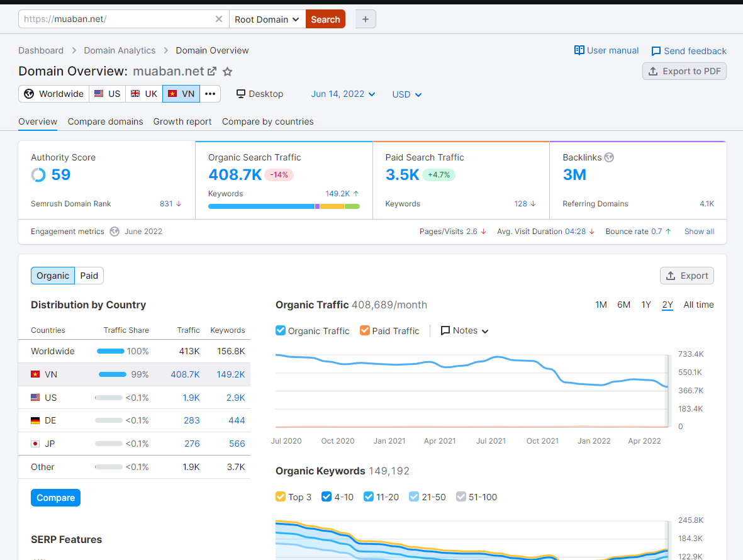Toggle the 21-50 keywords checkbox

pyautogui.click(x=414, y=496)
